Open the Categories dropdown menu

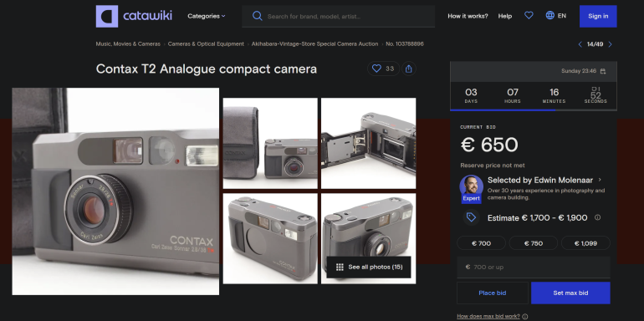click(207, 16)
